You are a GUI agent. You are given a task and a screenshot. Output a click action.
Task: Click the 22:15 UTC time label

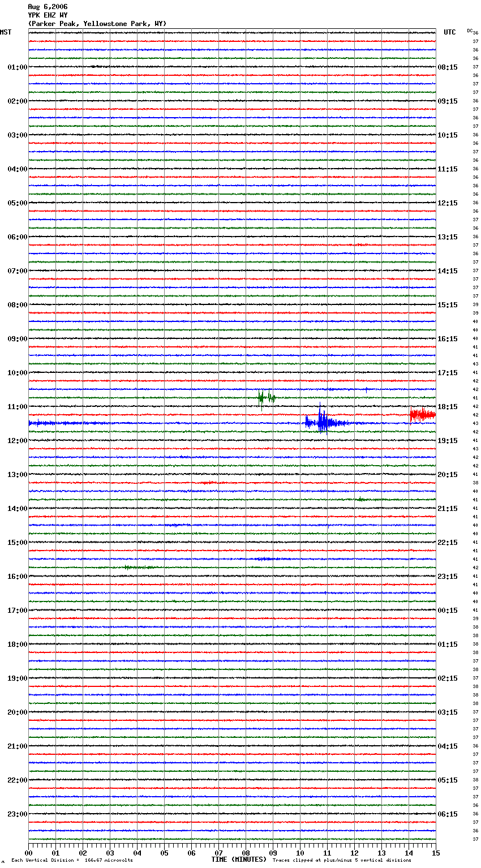(448, 543)
